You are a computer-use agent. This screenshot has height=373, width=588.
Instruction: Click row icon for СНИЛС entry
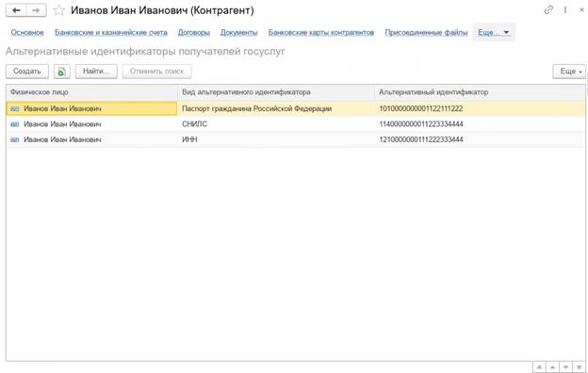pos(15,124)
